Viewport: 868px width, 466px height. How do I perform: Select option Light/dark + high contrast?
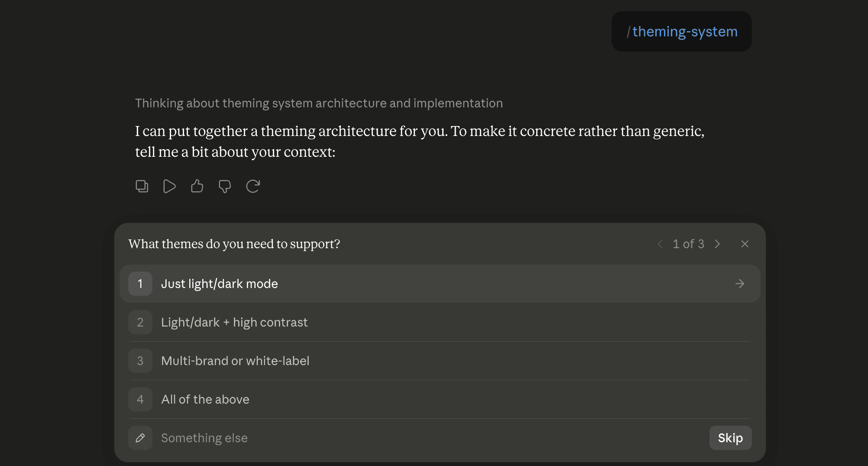pos(440,322)
